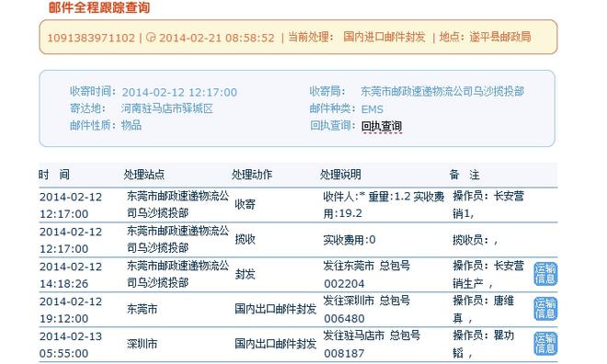Screen dimensions: 607x364
Task: Click remark 揽收员
Action: 475,240
